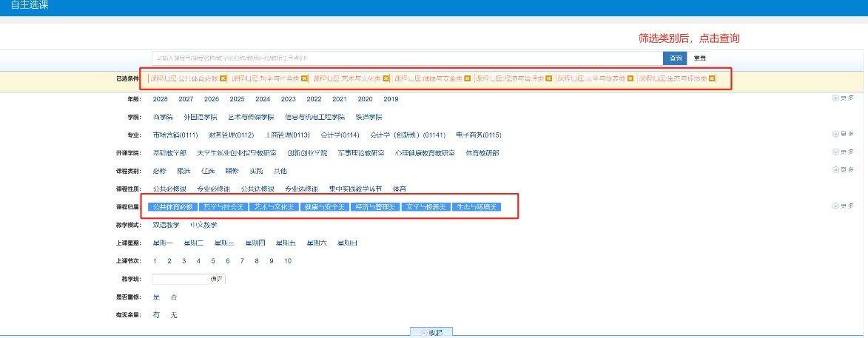The height and width of the screenshot is (338, 868).
Task: Choose 商学院 in the 学院 filter
Action: click(x=163, y=117)
